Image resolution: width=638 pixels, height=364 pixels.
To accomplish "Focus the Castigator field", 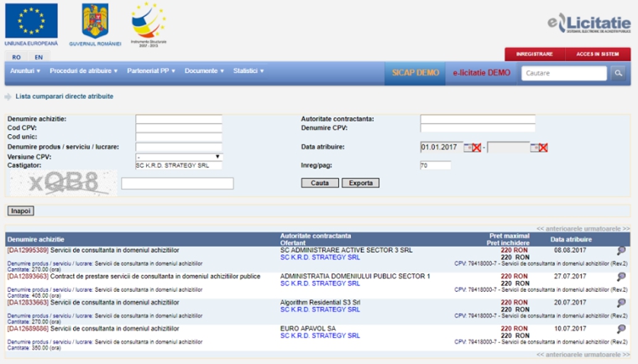I will [179, 165].
